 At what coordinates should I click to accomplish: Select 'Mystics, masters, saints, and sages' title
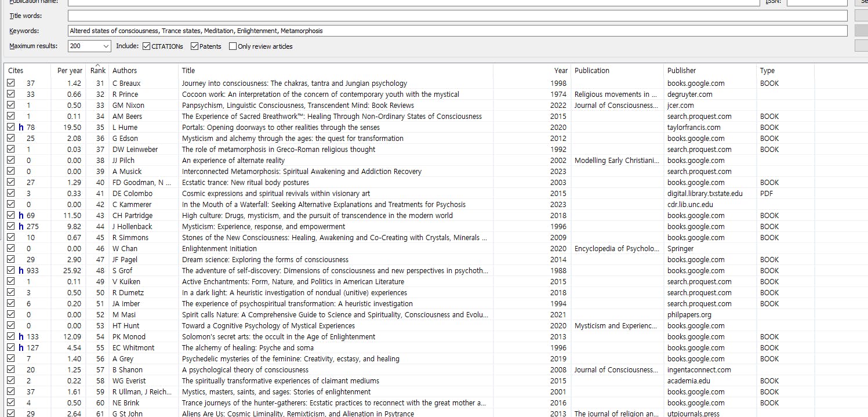click(x=276, y=392)
